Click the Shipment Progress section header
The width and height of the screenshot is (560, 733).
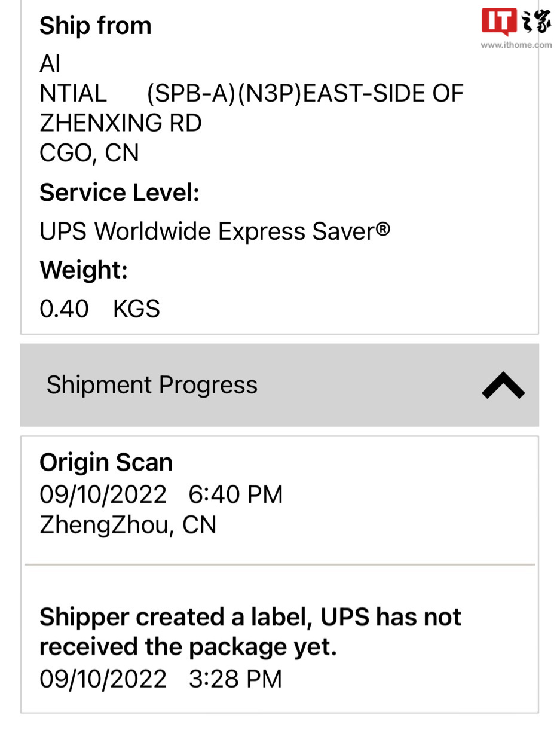tap(280, 385)
